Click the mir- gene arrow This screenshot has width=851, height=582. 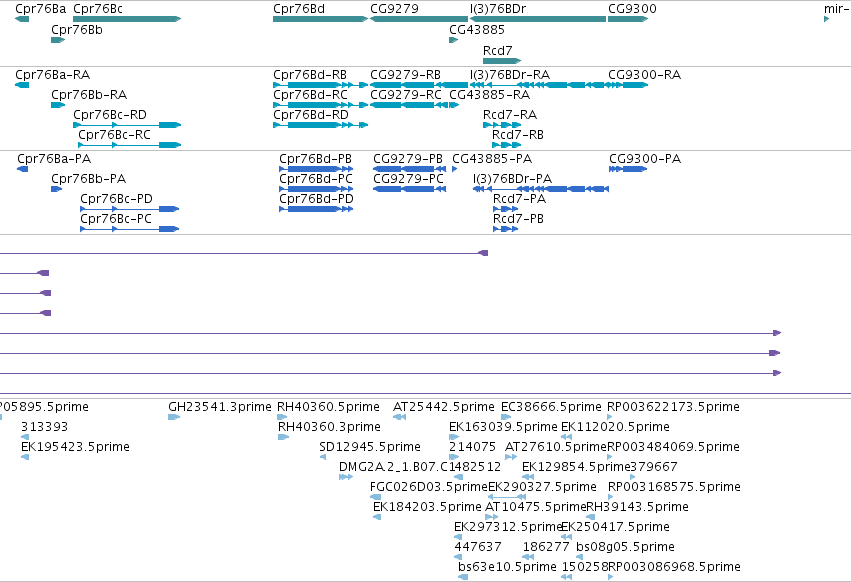click(827, 19)
